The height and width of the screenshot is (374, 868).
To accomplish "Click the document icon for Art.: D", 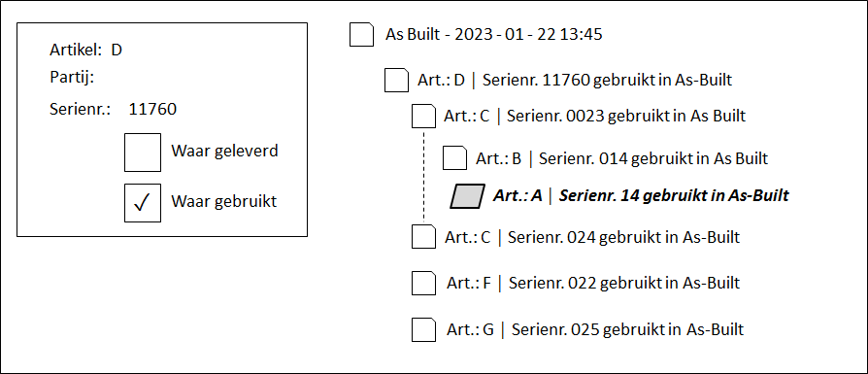I will 396,80.
